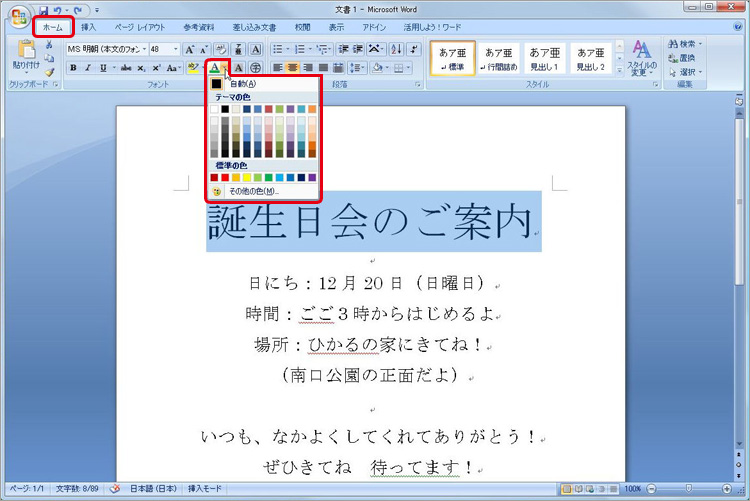
Task: Open その他の色(M)... more colors
Action: pyautogui.click(x=264, y=191)
